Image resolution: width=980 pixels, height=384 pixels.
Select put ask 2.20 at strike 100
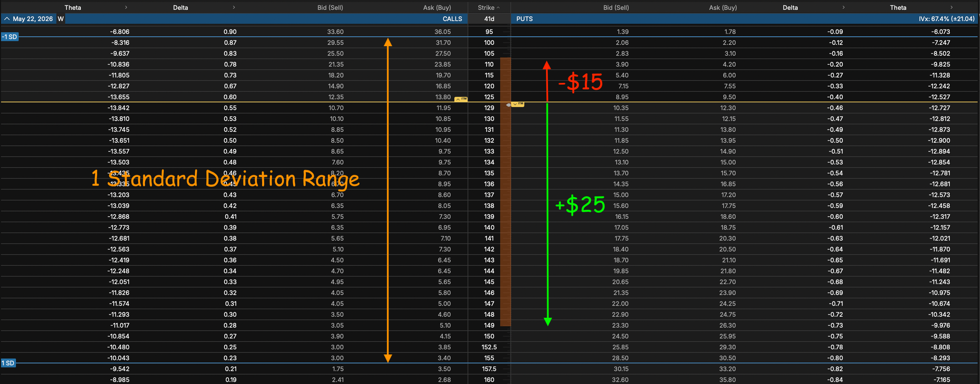point(730,43)
